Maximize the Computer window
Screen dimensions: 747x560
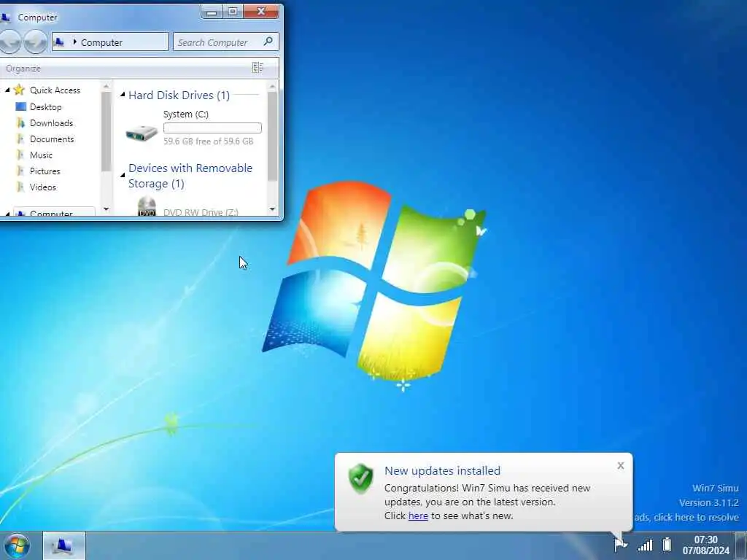[x=233, y=12]
